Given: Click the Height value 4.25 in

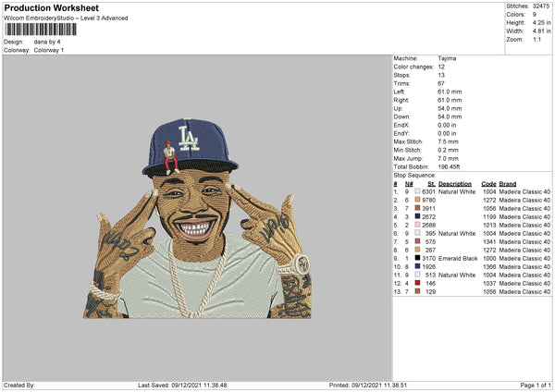Looking at the screenshot, I should click(541, 22).
